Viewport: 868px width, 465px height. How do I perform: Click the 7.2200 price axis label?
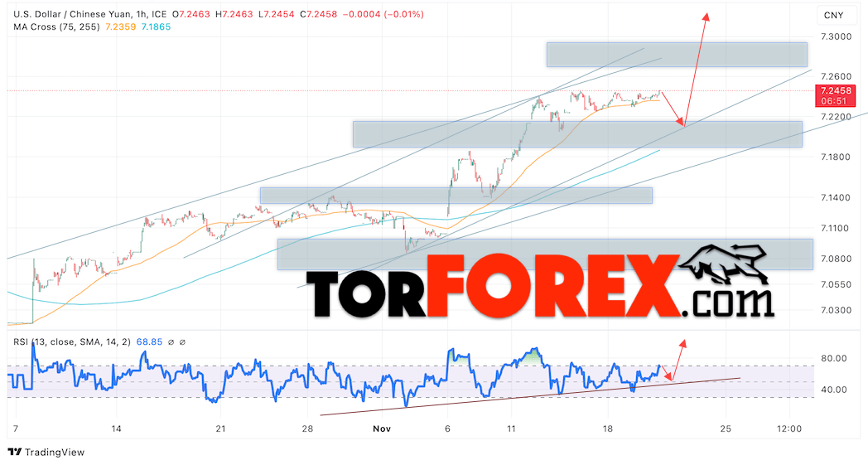tap(836, 117)
